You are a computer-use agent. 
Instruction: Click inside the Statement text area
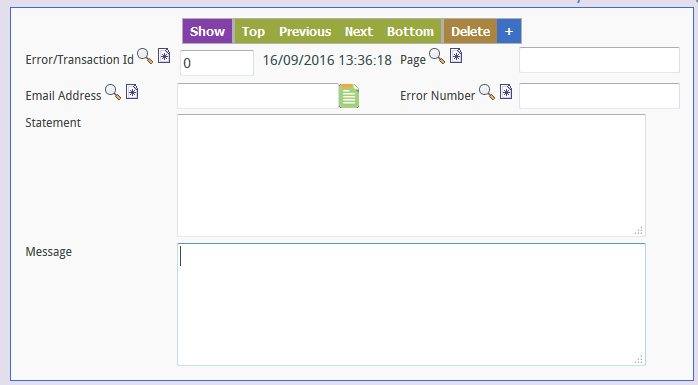tap(411, 175)
